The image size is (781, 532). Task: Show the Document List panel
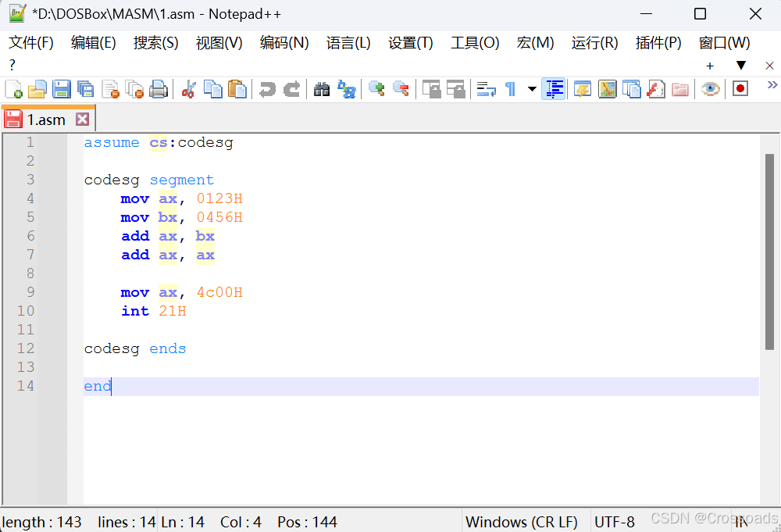[x=631, y=89]
